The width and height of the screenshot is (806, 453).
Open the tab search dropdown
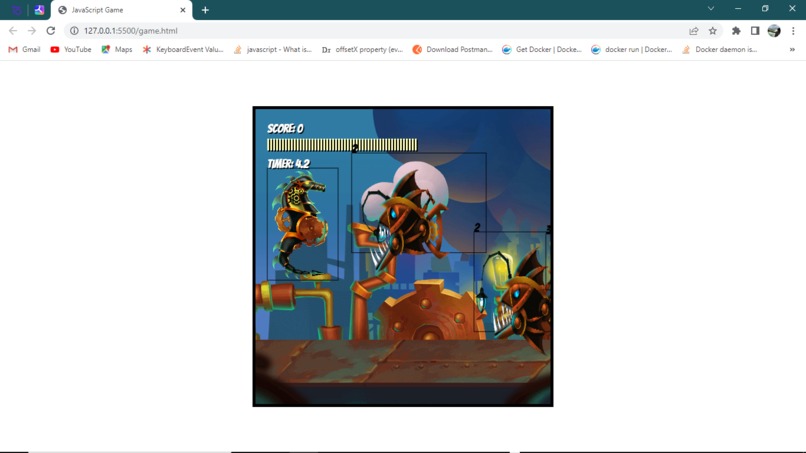(x=711, y=9)
